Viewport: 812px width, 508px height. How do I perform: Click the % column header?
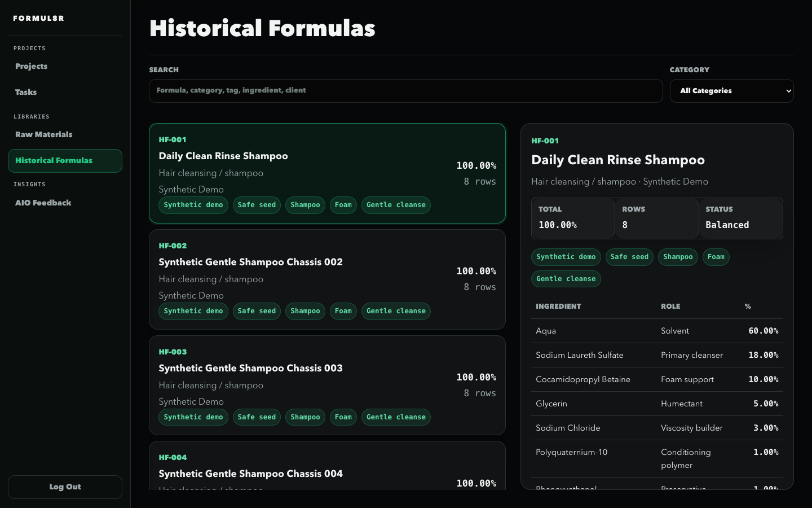(x=748, y=306)
